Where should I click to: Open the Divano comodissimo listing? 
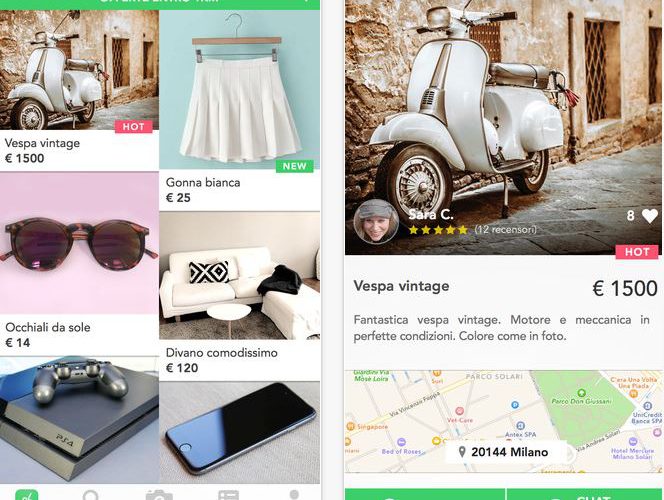[x=239, y=276]
